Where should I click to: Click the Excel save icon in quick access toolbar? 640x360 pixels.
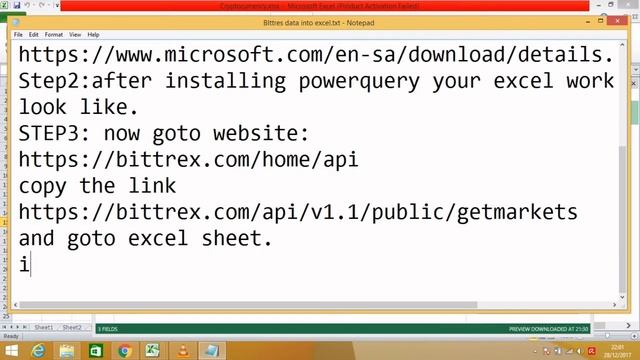pos(17,5)
